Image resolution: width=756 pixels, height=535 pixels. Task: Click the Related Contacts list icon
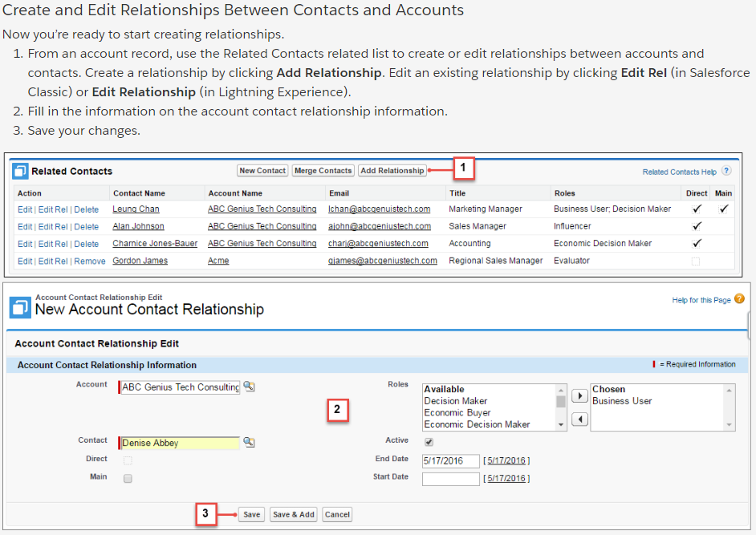pos(21,171)
